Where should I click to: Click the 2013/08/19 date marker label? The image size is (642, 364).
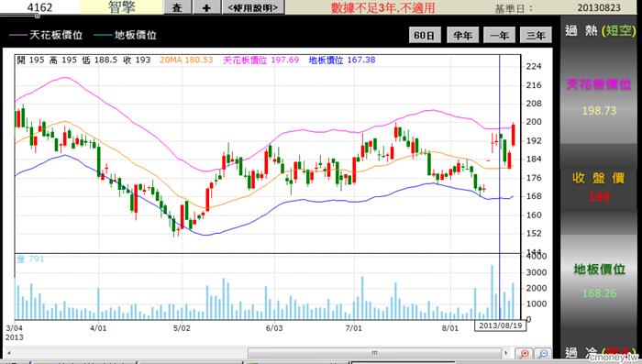click(501, 325)
